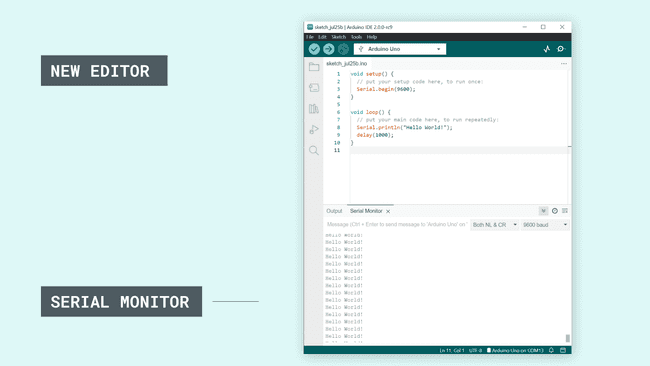Click Arduino Uno on COM13 status entry

[515, 350]
